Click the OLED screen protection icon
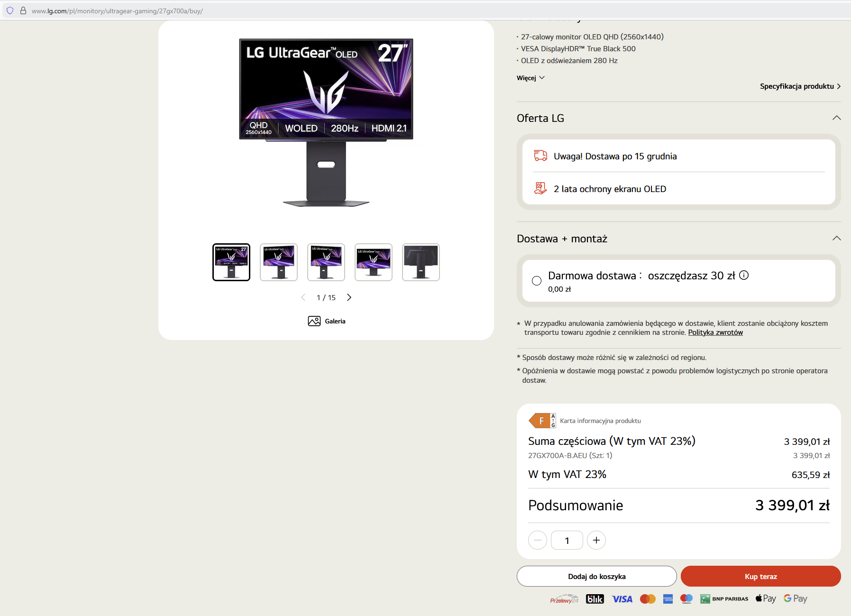851x616 pixels. (x=540, y=188)
